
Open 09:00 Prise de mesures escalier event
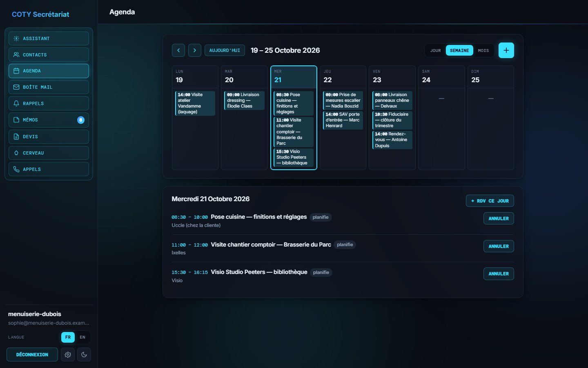(343, 100)
